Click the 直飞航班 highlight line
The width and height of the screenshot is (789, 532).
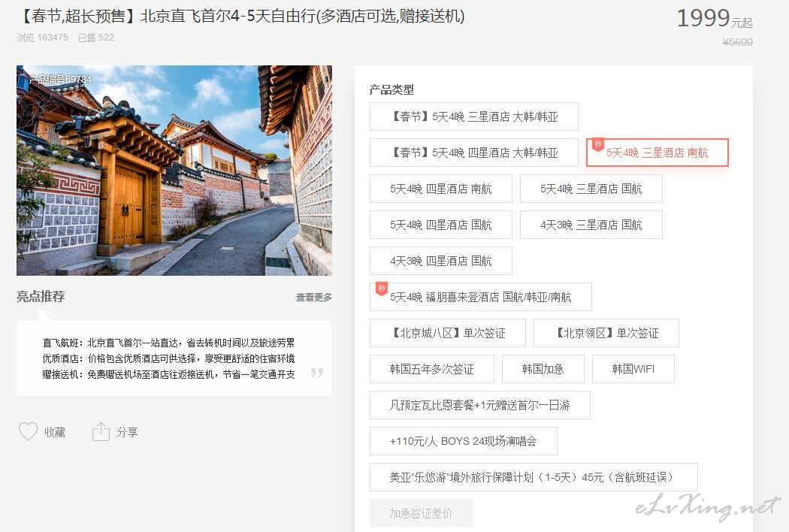[168, 343]
